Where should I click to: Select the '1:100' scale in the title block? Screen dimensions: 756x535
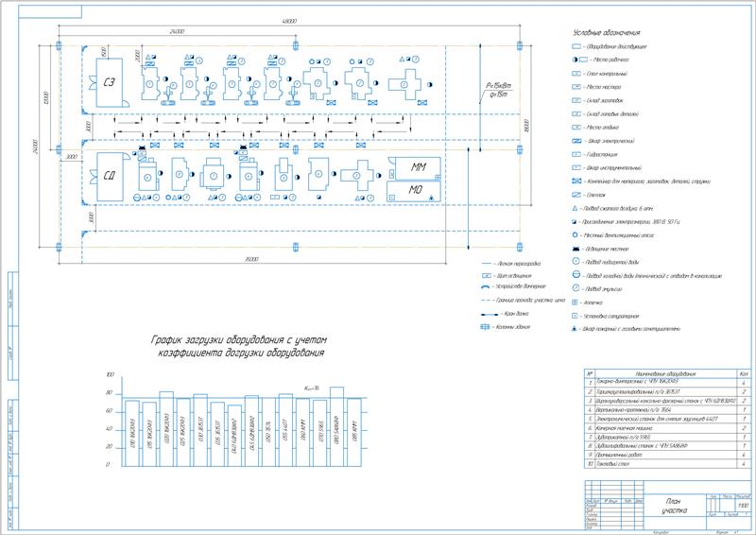[743, 506]
